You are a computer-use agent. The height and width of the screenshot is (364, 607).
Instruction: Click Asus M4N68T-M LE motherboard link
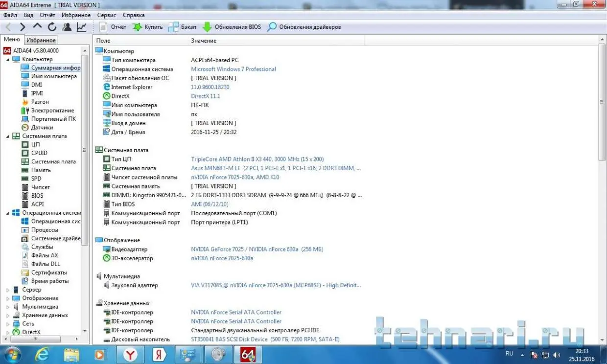(276, 168)
